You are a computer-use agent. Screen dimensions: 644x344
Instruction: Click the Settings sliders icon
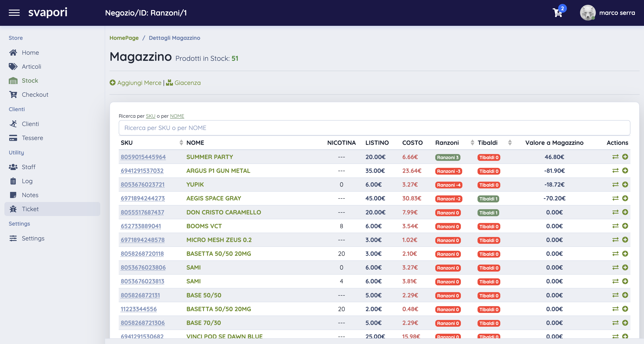click(13, 238)
